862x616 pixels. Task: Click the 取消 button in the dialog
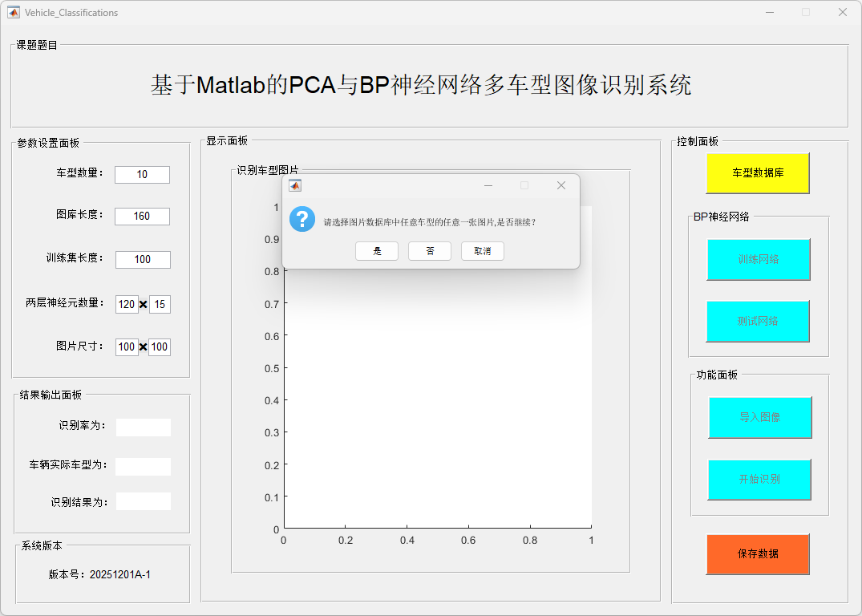point(482,251)
